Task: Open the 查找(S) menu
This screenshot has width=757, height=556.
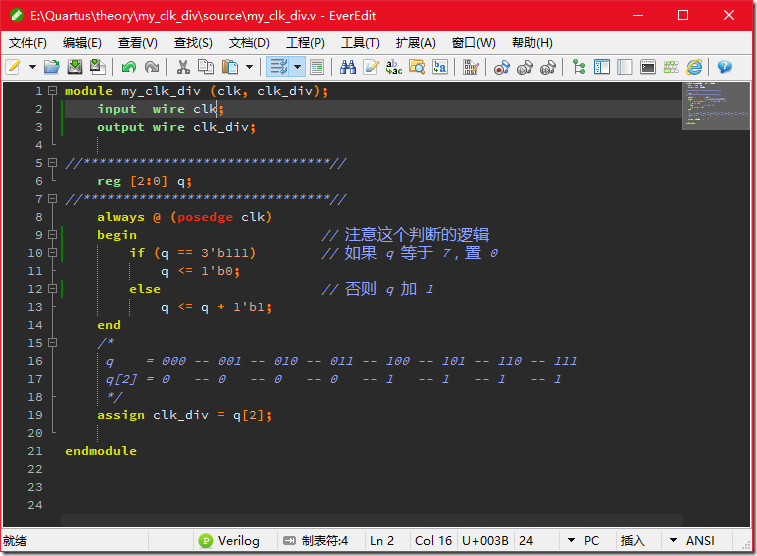Action: tap(193, 43)
